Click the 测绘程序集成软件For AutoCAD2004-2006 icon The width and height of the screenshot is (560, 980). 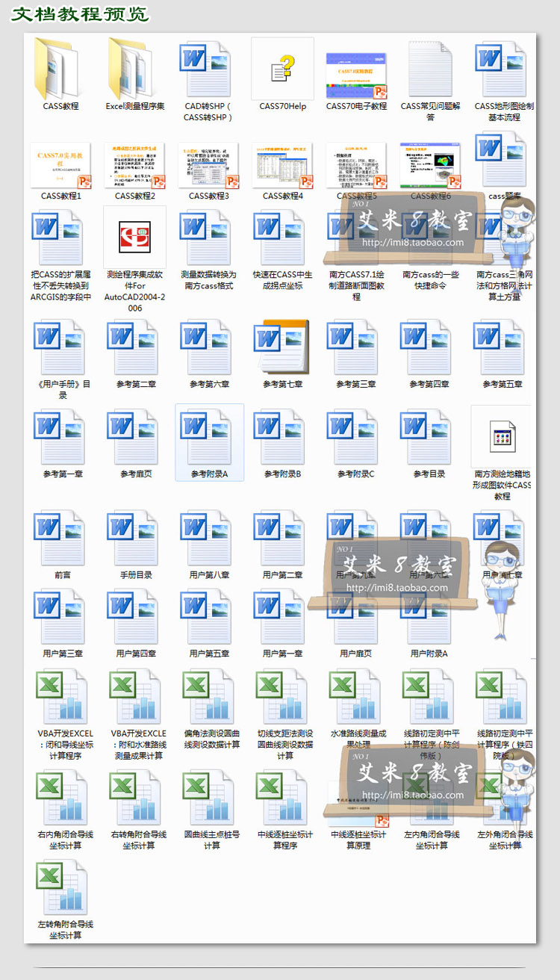click(x=134, y=238)
